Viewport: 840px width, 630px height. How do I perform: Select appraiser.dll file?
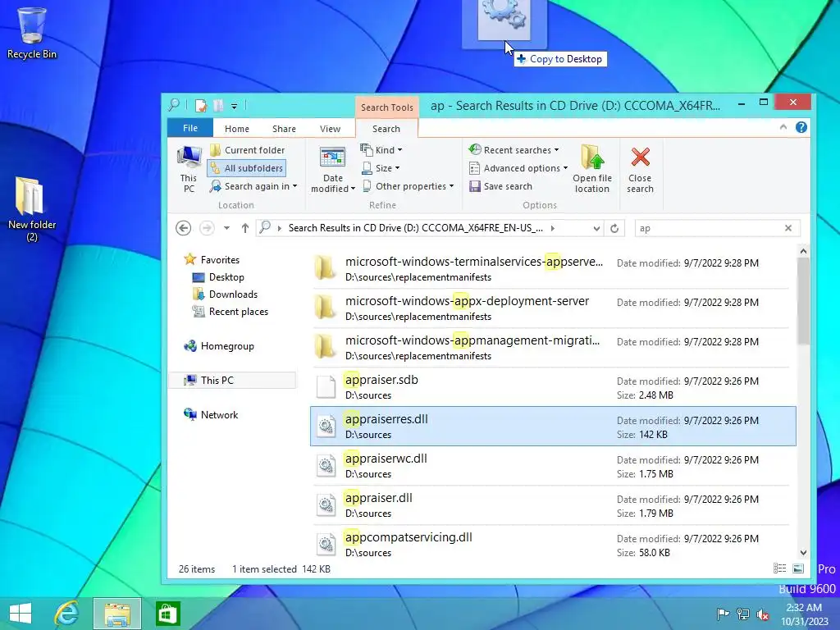coord(553,504)
